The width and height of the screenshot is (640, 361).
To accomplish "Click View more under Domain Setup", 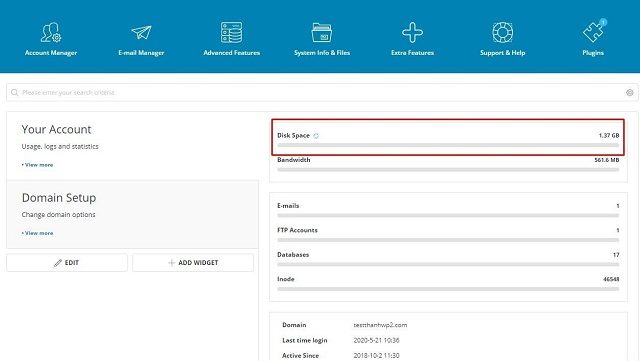I will pos(38,233).
